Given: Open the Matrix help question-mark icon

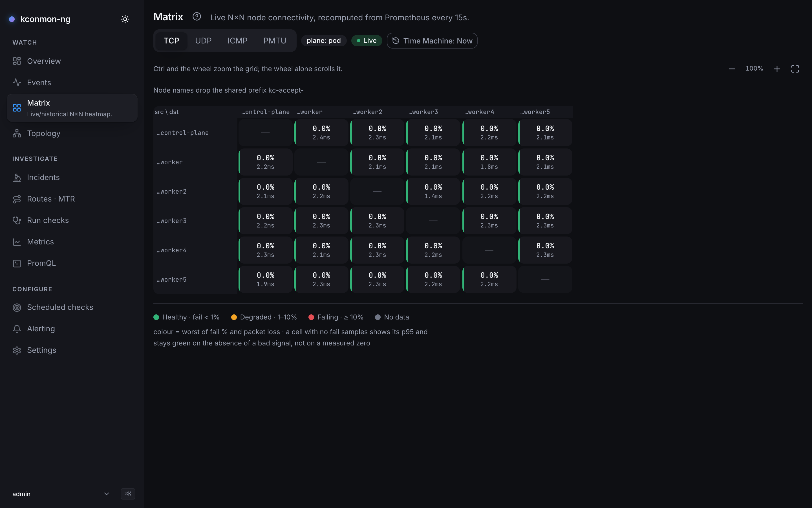Looking at the screenshot, I should (x=197, y=16).
